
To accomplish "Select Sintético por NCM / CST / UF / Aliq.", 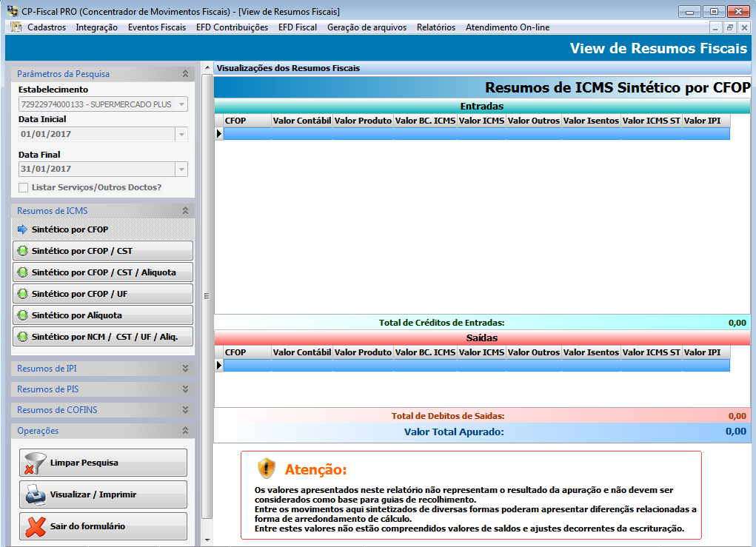I will (103, 337).
